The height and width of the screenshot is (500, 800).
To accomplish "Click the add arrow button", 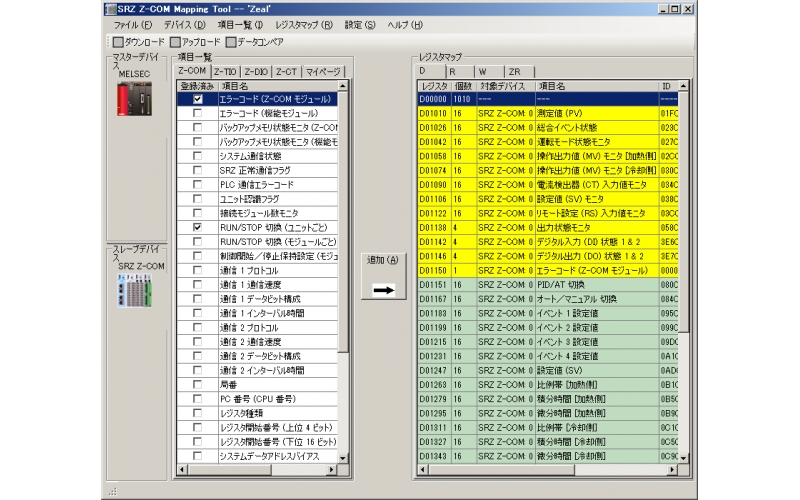I will [383, 276].
